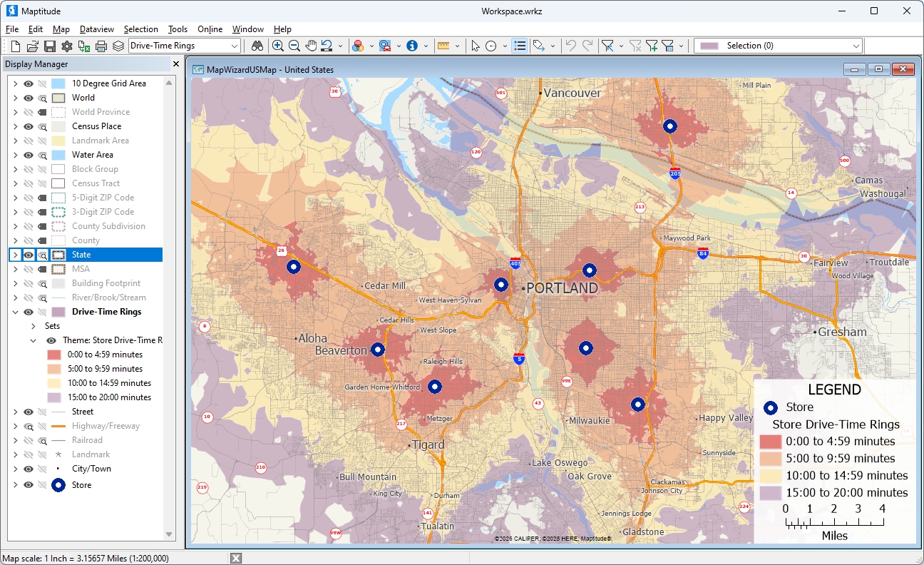Open the Tools menu

tap(178, 29)
